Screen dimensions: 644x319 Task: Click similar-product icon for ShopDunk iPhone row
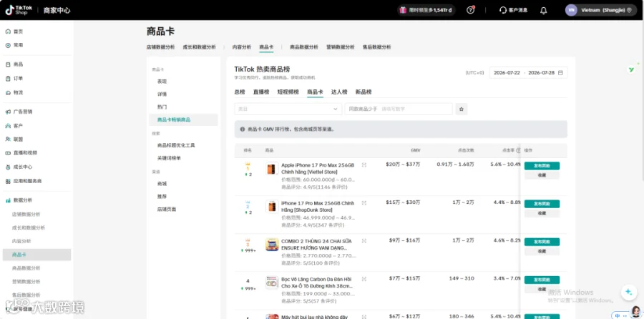click(364, 203)
